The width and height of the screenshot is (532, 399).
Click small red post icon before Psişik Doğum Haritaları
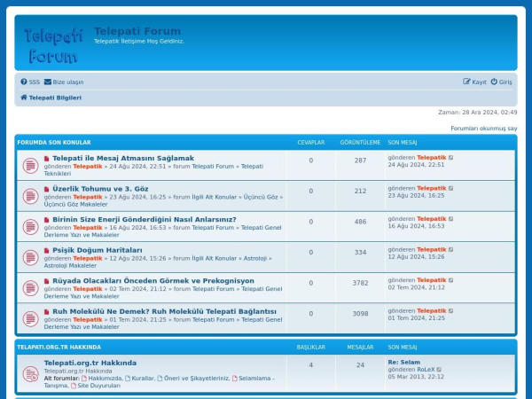[46, 250]
